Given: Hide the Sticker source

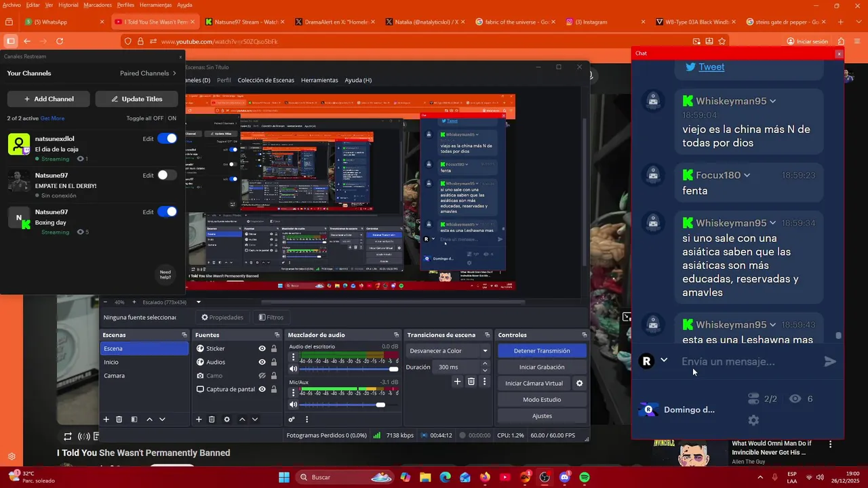Looking at the screenshot, I should pyautogui.click(x=262, y=348).
